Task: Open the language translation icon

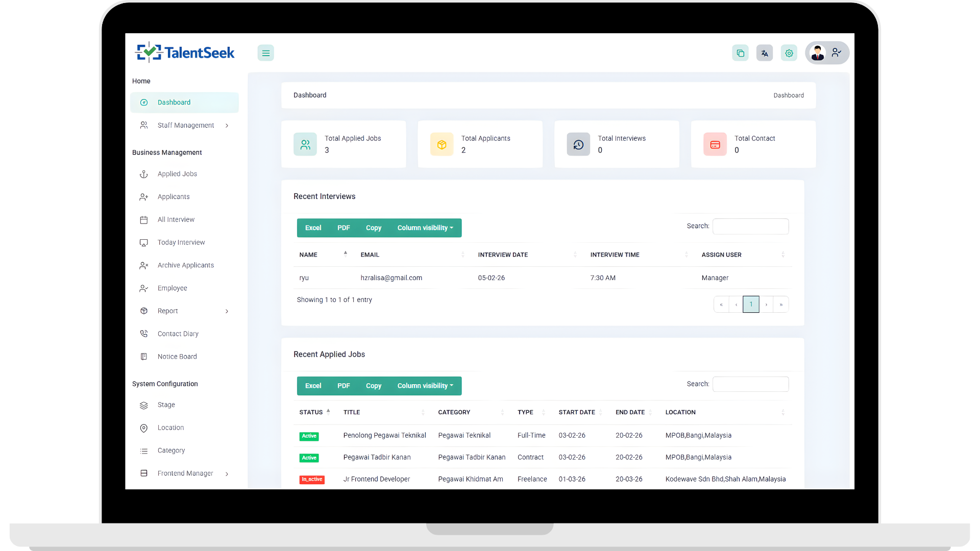Action: [764, 53]
